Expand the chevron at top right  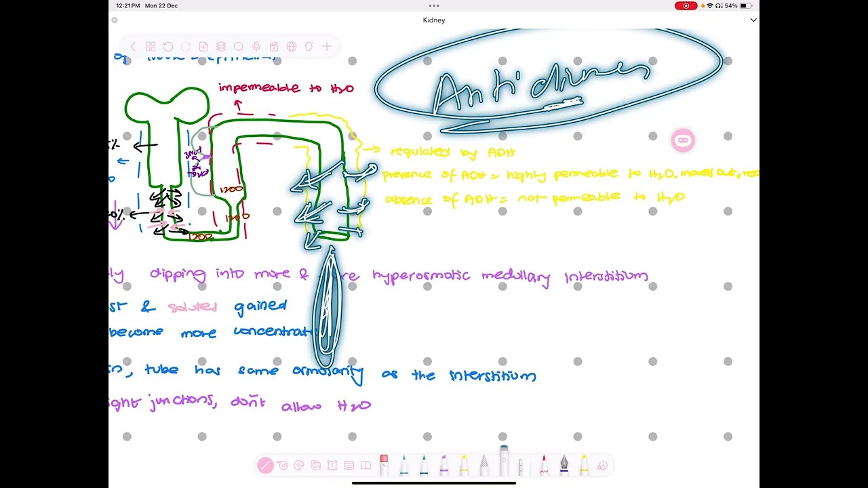point(753,20)
